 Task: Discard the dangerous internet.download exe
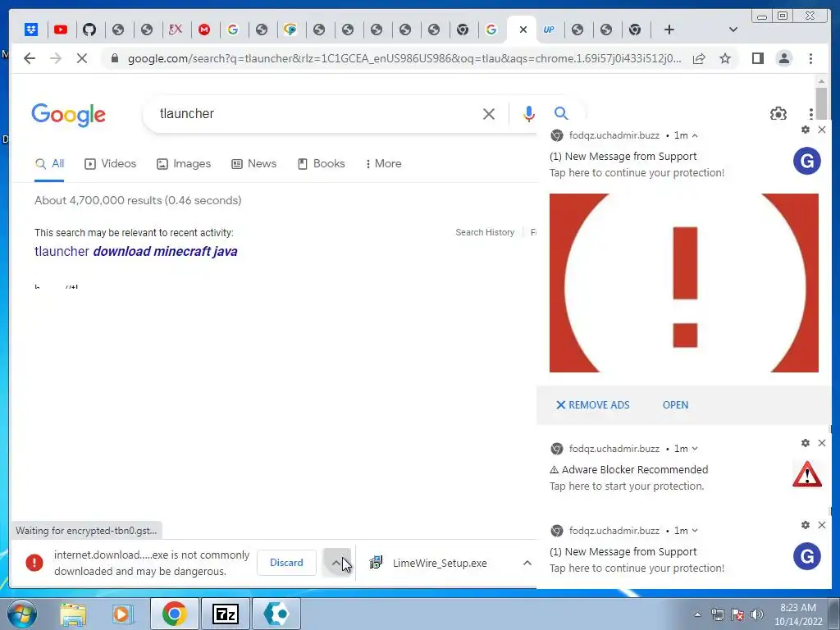(286, 563)
